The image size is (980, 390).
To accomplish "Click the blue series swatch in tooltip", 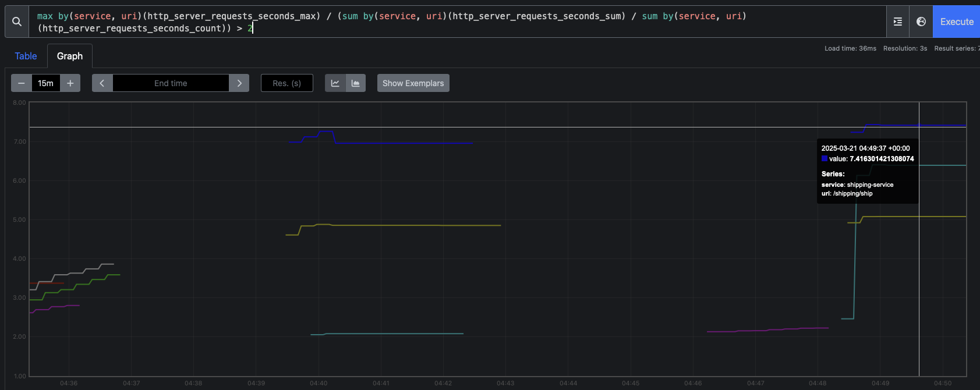I will (825, 159).
